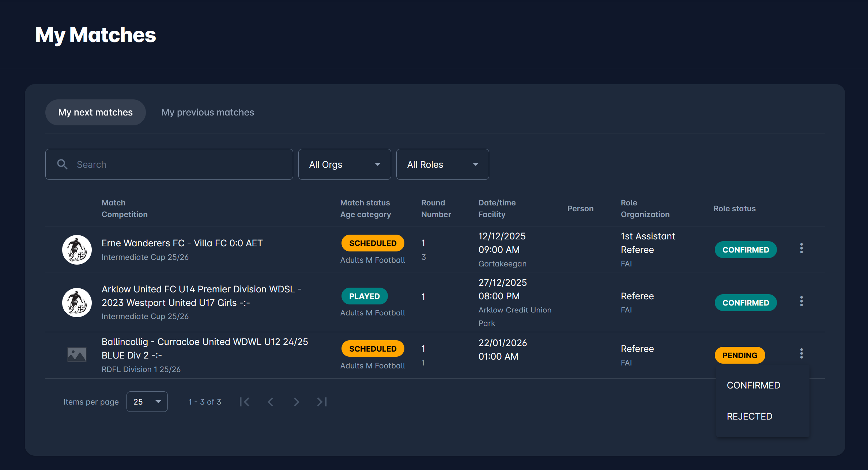Image resolution: width=868 pixels, height=470 pixels.
Task: Click the PENDING role status badge
Action: (x=739, y=355)
